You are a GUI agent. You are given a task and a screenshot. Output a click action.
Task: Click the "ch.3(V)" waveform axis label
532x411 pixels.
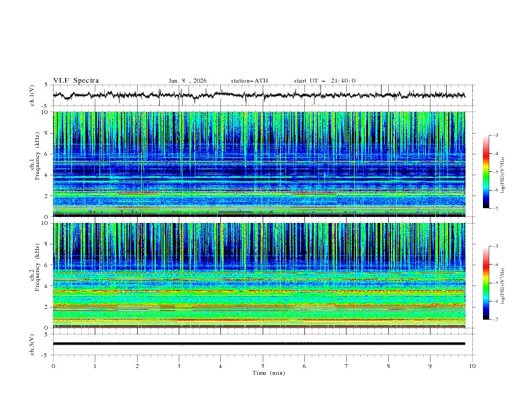coord(32,345)
